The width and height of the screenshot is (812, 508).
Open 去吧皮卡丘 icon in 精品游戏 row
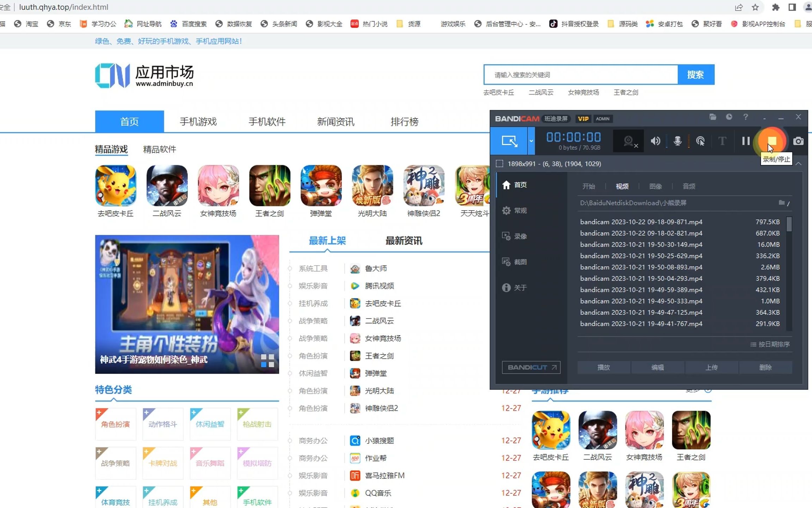pos(116,186)
